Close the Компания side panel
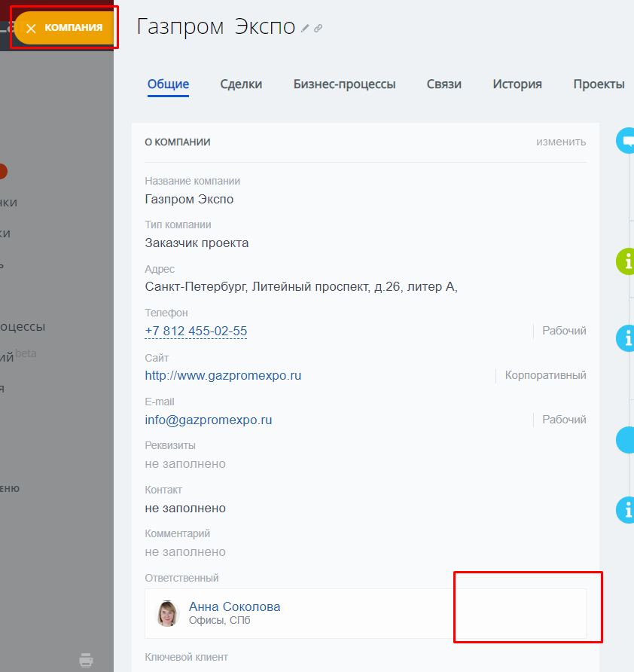The image size is (634, 672). coord(31,29)
